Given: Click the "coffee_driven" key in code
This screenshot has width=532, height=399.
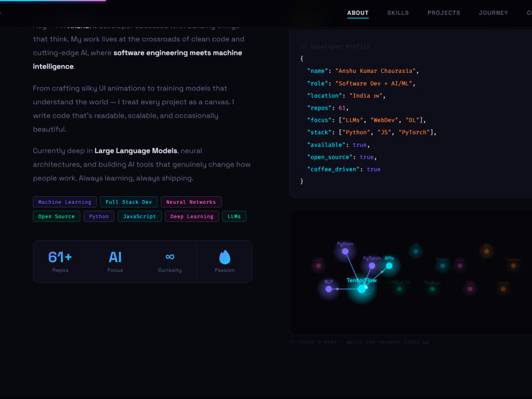Looking at the screenshot, I should [x=334, y=169].
